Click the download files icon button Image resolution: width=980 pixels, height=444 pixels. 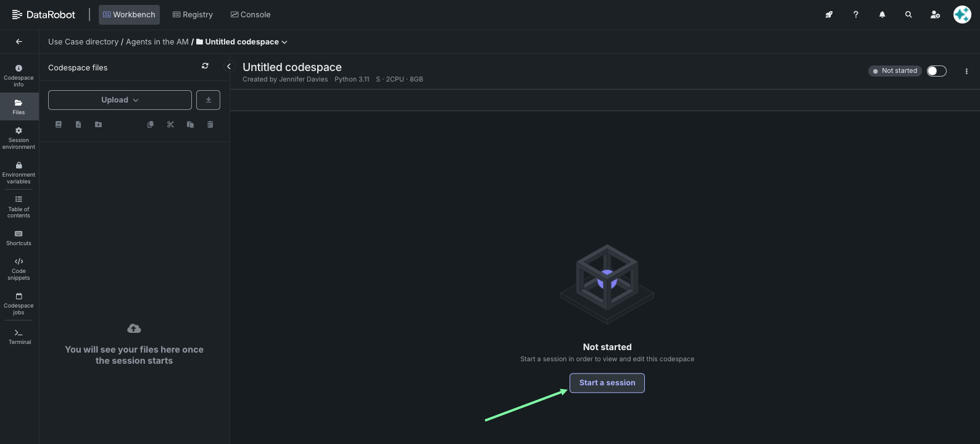pos(208,100)
